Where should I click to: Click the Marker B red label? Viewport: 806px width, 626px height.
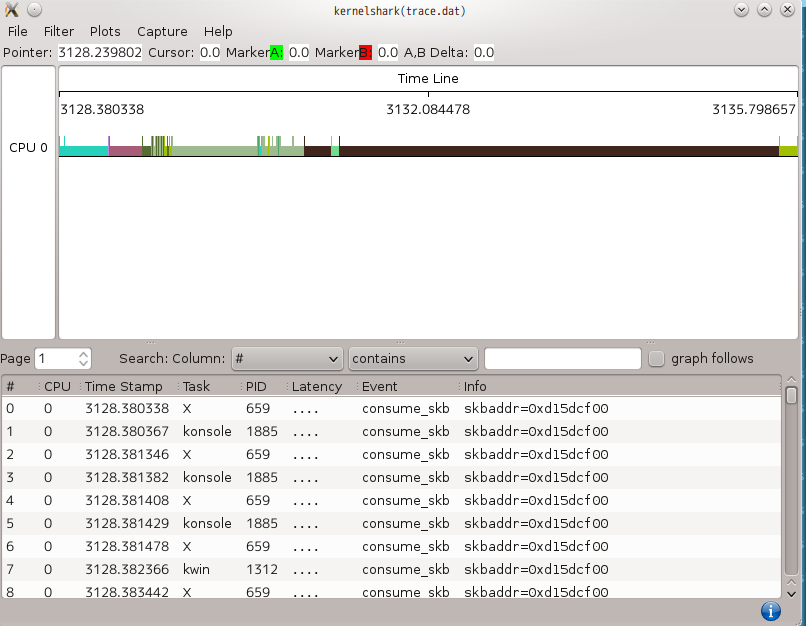tap(365, 52)
